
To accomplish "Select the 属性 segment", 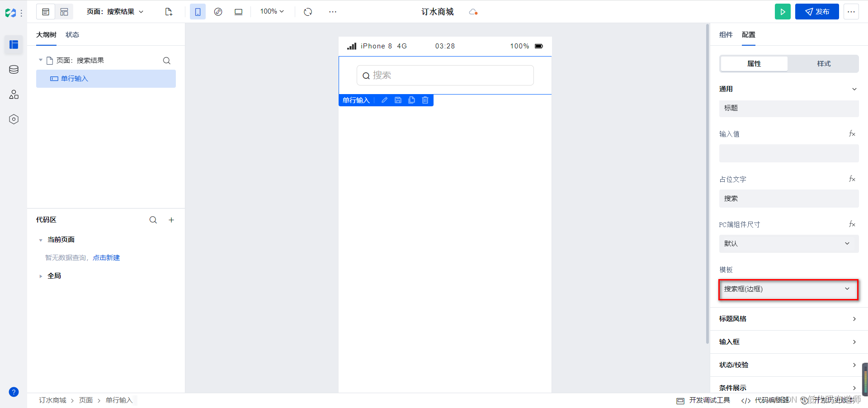I will [754, 64].
